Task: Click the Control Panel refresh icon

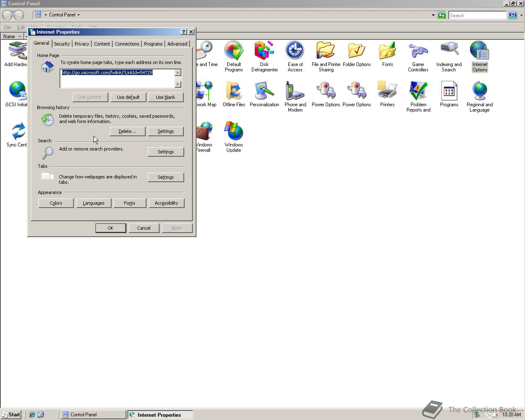Action: pyautogui.click(x=442, y=15)
